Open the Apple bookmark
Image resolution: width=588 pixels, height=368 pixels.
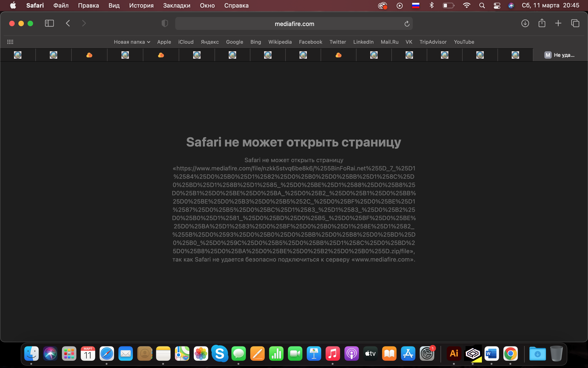click(x=164, y=42)
